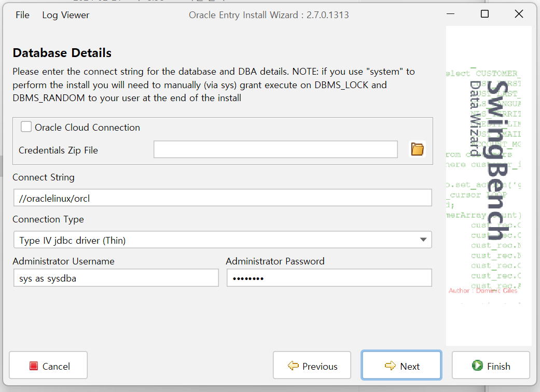The height and width of the screenshot is (392, 540).
Task: Open the File menu
Action: [22, 15]
